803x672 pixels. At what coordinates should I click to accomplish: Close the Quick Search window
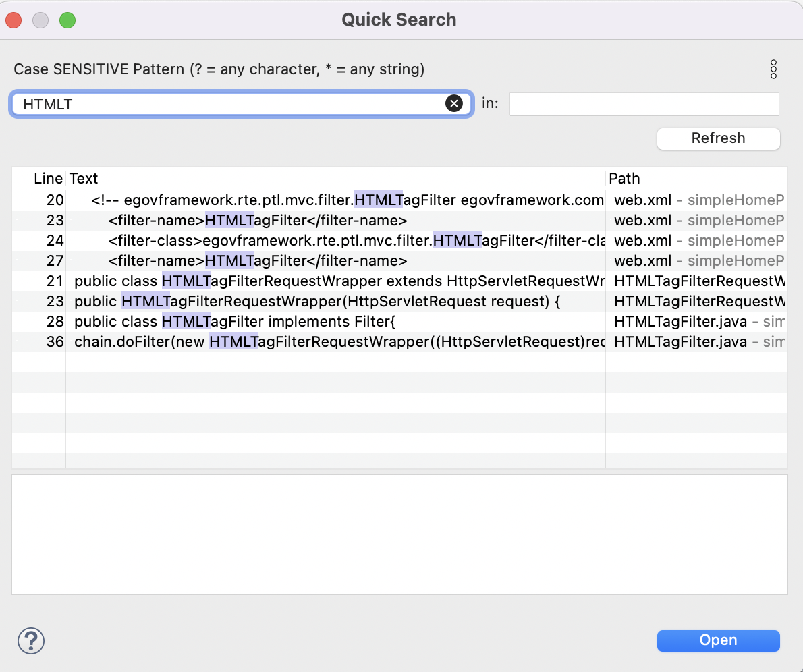click(x=13, y=20)
